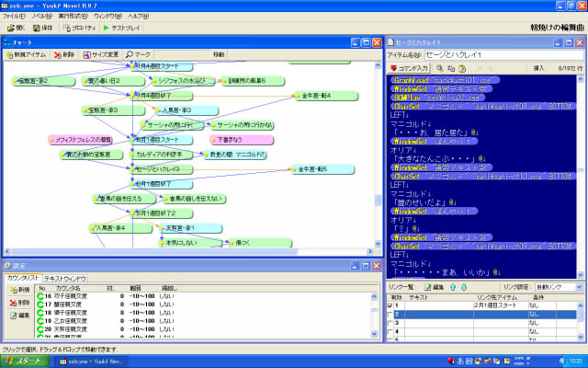Image resolution: width=588 pixels, height=368 pixels.
Task: Open the ウィンドウ(W) menu
Action: (107, 17)
